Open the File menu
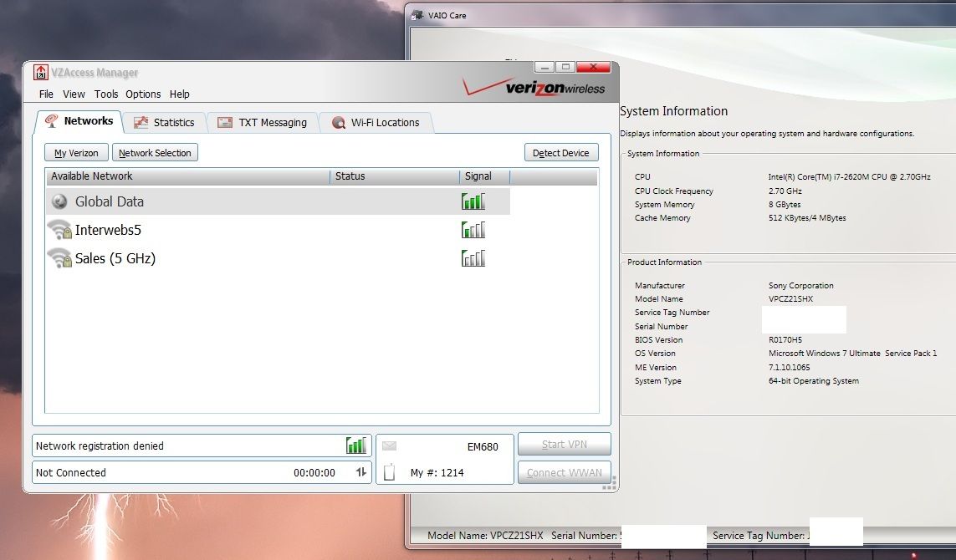Image resolution: width=956 pixels, height=560 pixels. (x=46, y=94)
